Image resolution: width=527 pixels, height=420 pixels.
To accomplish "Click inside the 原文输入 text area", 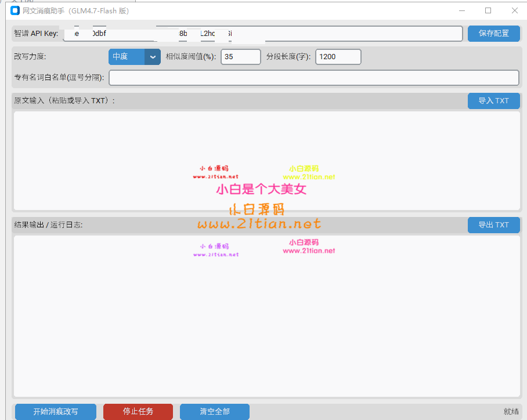I will 267,161.
